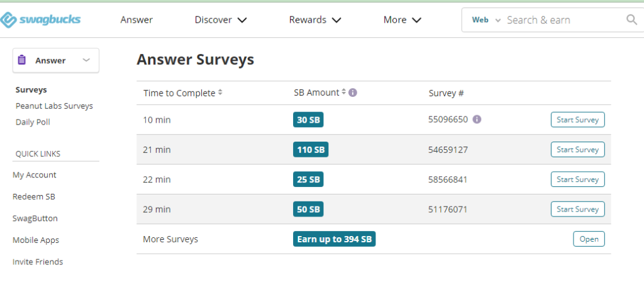
Task: Click the search magnifying glass icon
Action: pyautogui.click(x=631, y=20)
